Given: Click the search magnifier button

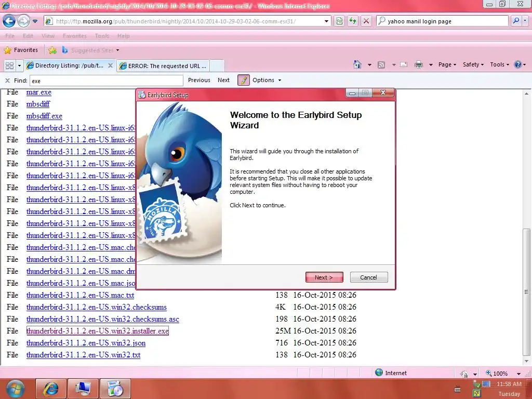Looking at the screenshot, I should (x=516, y=21).
